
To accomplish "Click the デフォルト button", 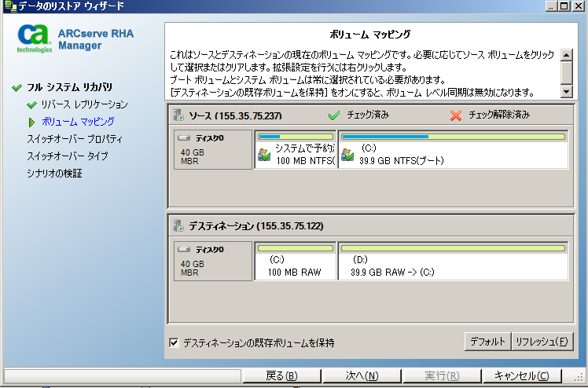I will click(x=487, y=342).
